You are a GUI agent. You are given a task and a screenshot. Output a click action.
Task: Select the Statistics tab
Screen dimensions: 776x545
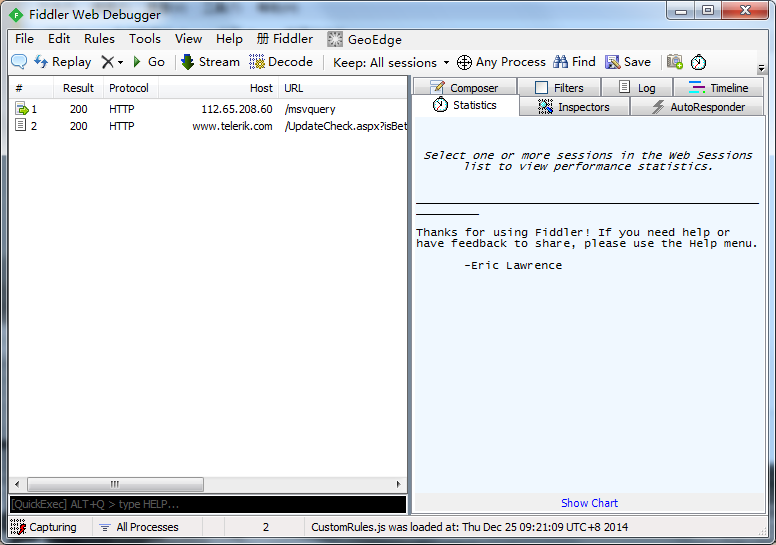pos(465,105)
